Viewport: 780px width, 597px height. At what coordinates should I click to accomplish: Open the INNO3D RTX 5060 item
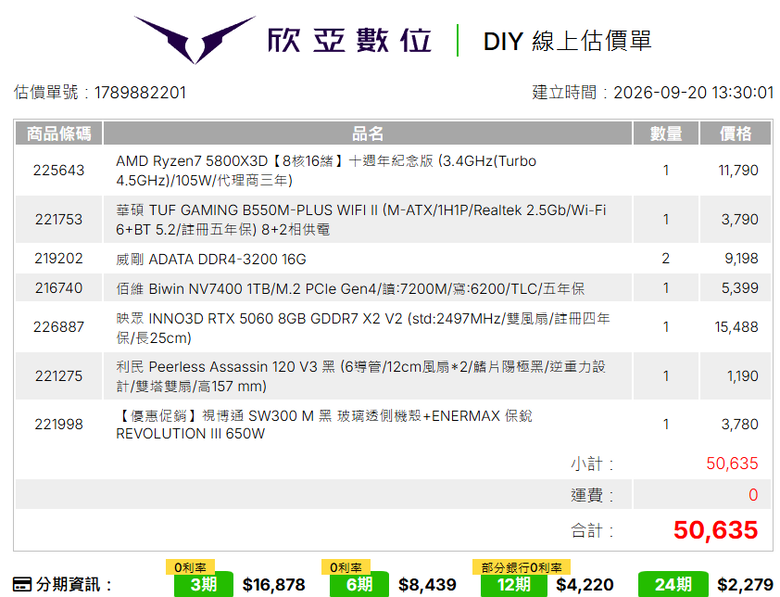click(x=393, y=327)
